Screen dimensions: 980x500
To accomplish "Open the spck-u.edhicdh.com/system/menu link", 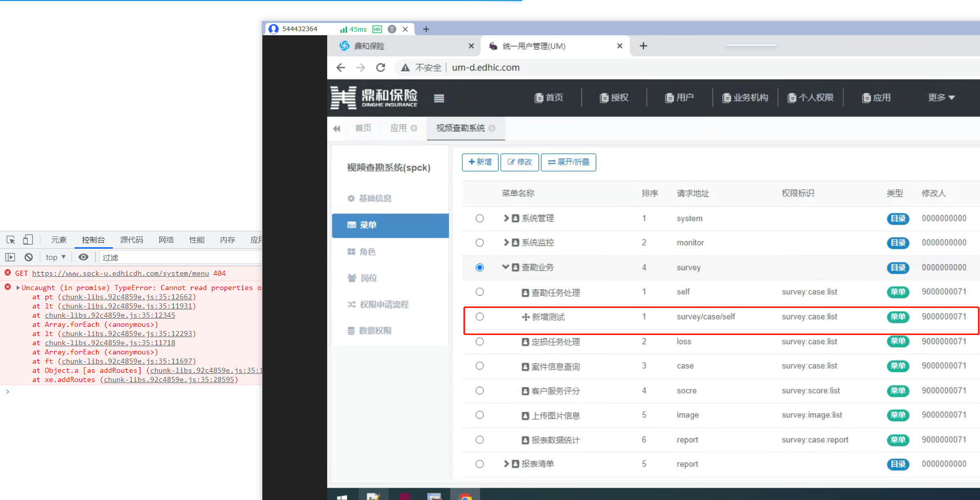I will (x=120, y=273).
